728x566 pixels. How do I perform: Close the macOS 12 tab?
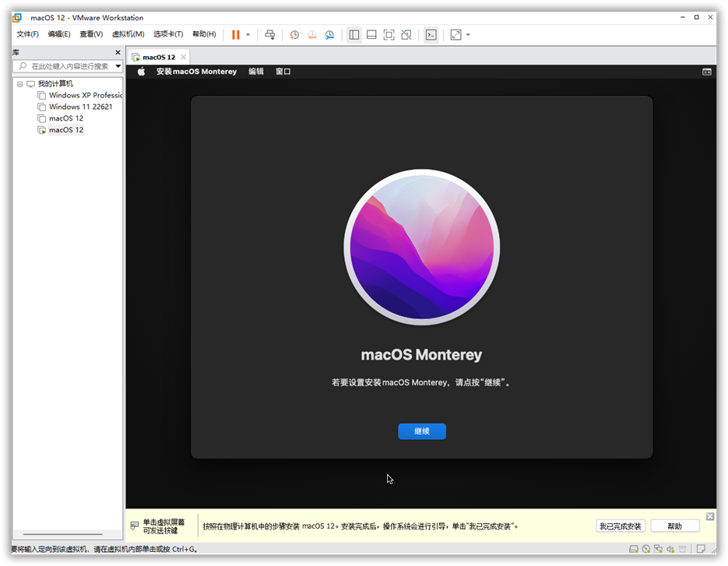(x=184, y=57)
